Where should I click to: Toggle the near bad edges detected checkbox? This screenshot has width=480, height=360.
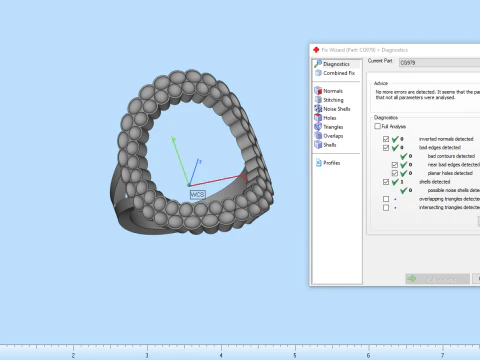[395, 165]
